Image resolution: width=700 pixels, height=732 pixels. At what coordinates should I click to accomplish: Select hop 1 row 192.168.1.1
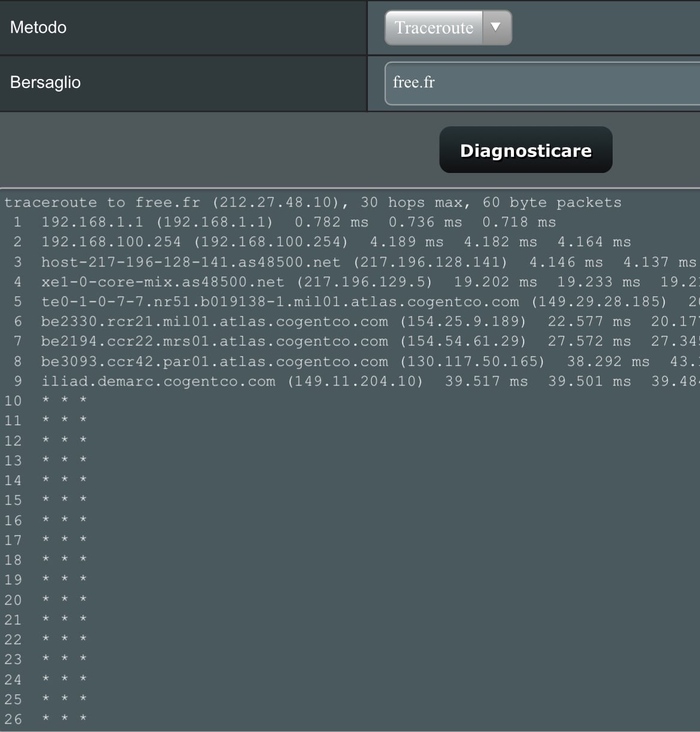tap(285, 222)
